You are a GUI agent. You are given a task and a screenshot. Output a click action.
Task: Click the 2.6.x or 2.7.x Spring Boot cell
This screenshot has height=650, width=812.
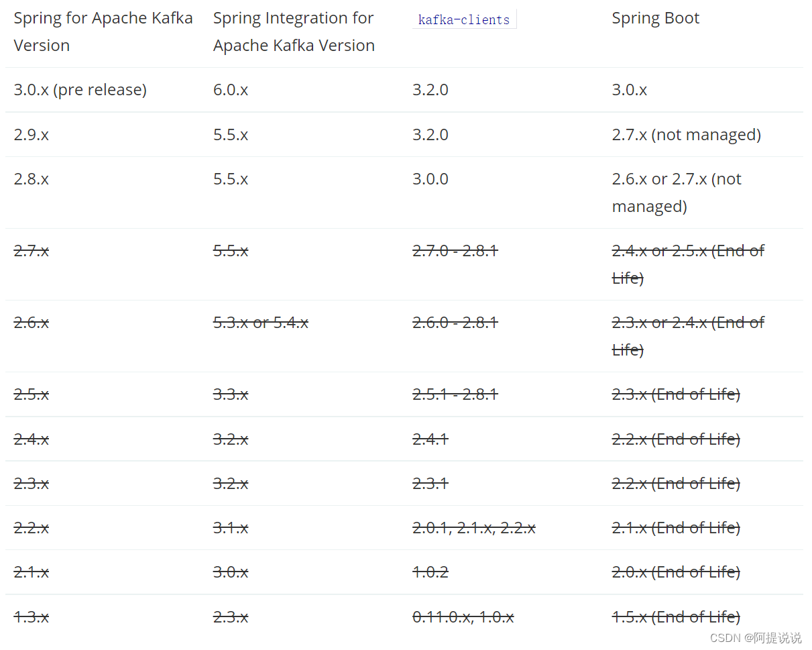click(x=677, y=193)
